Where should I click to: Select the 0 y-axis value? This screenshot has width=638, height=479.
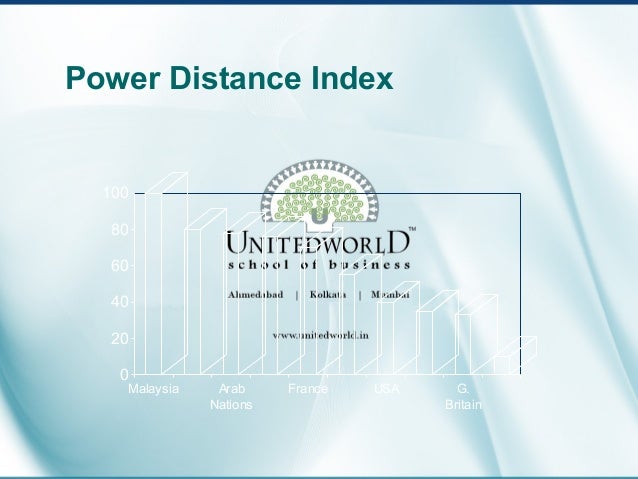click(x=125, y=374)
